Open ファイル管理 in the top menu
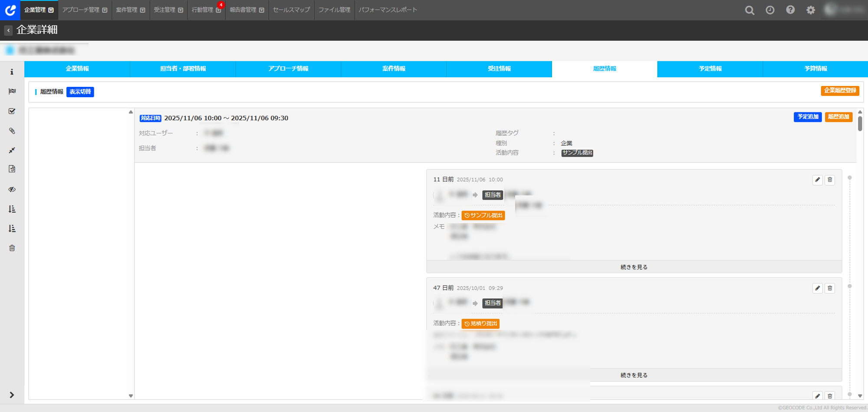 coord(334,10)
